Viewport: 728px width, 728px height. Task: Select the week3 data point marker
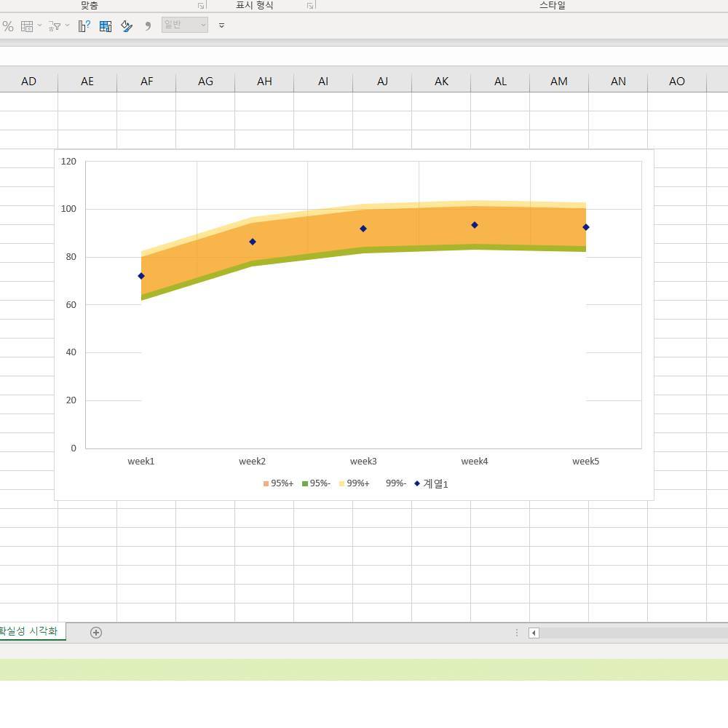point(363,229)
